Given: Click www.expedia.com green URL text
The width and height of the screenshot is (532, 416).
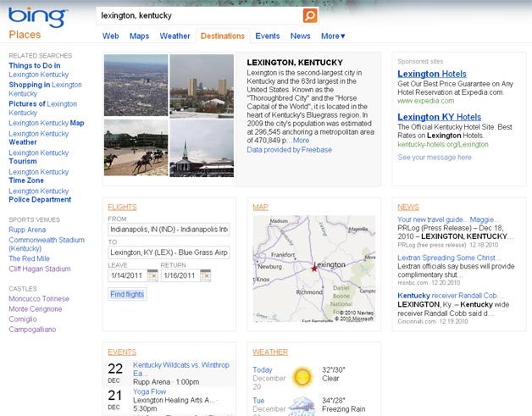Looking at the screenshot, I should (426, 101).
